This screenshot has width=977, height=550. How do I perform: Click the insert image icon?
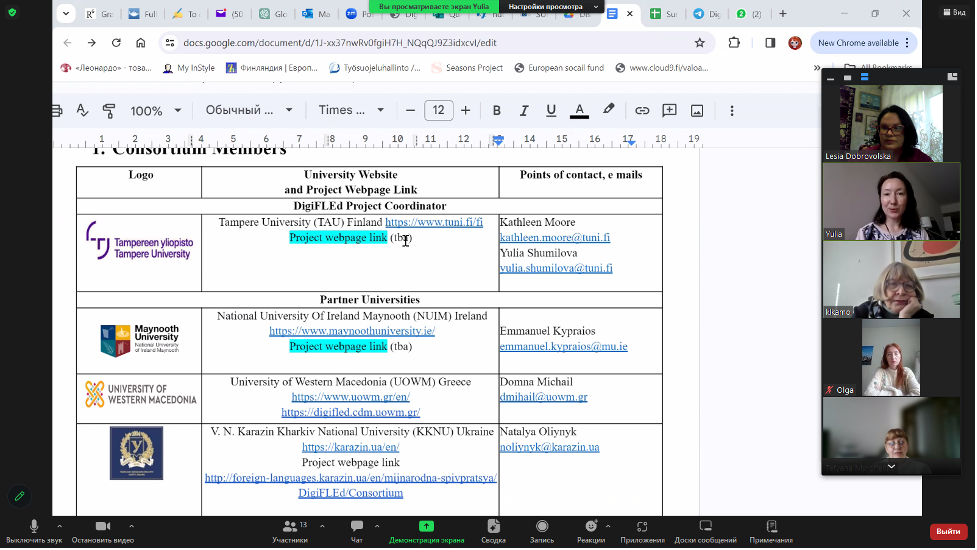[697, 110]
